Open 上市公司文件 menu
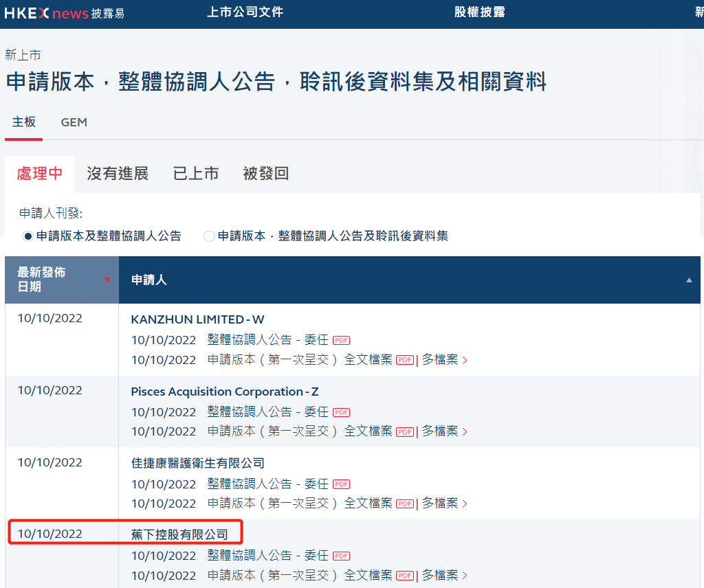Image resolution: width=704 pixels, height=588 pixels. [x=245, y=12]
